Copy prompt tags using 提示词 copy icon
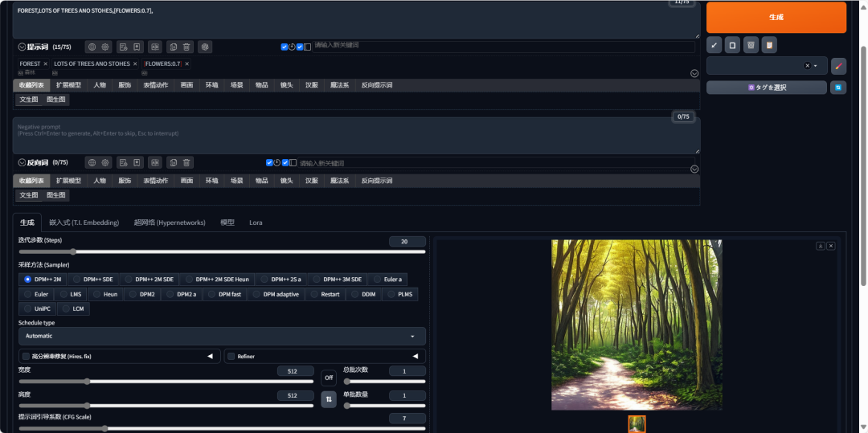The width and height of the screenshot is (868, 433). (x=174, y=47)
